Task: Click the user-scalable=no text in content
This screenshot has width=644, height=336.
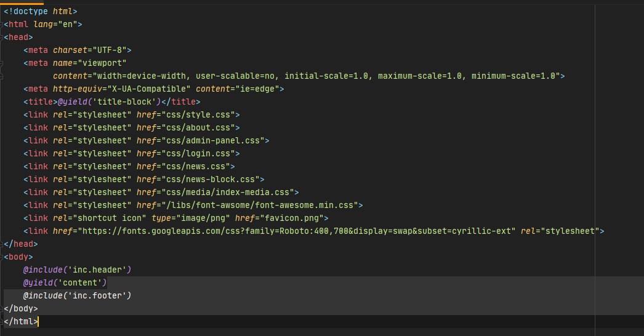Action: (235, 76)
